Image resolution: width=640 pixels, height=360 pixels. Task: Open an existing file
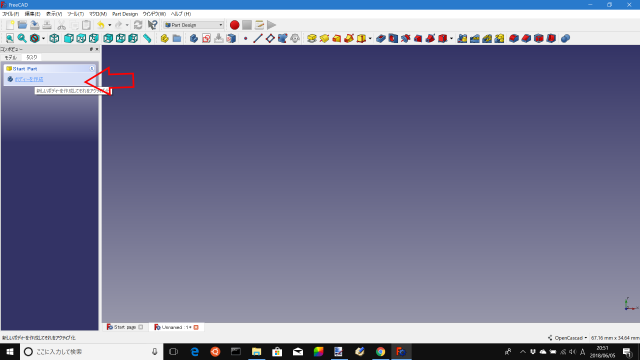(x=22, y=25)
